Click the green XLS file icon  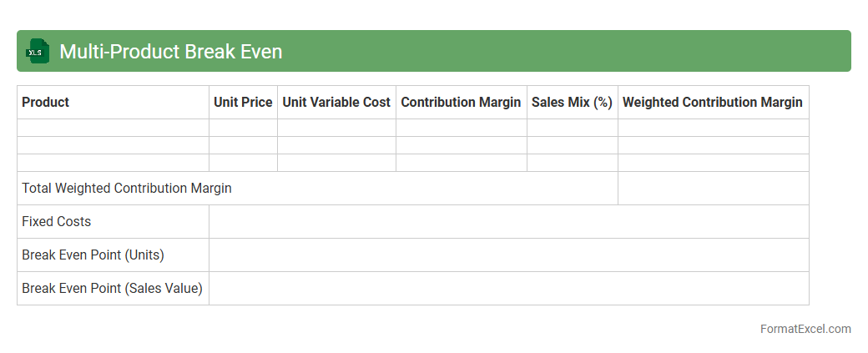(x=37, y=51)
